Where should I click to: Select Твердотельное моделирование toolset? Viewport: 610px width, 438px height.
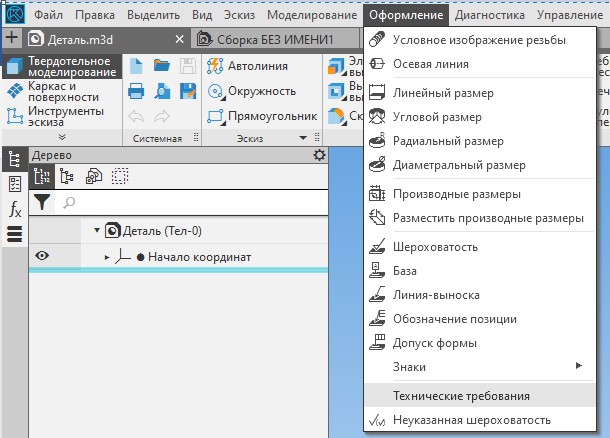coord(61,67)
